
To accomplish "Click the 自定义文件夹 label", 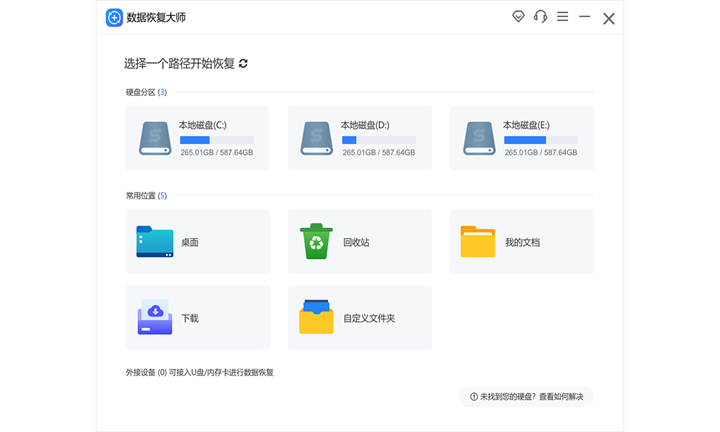I will [x=369, y=318].
